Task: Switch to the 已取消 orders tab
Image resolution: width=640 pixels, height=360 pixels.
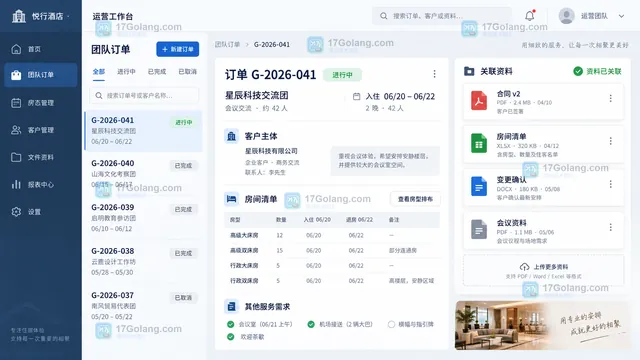Action: (187, 72)
